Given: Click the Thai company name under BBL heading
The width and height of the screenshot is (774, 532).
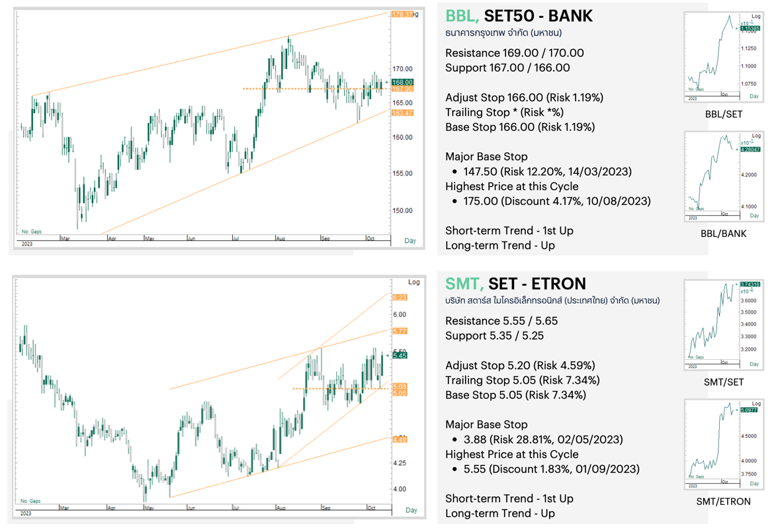Looking at the screenshot, I should click(x=503, y=32).
